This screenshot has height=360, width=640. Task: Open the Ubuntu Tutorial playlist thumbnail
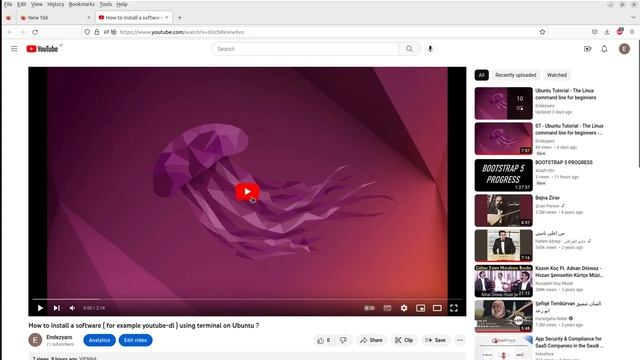tap(504, 103)
